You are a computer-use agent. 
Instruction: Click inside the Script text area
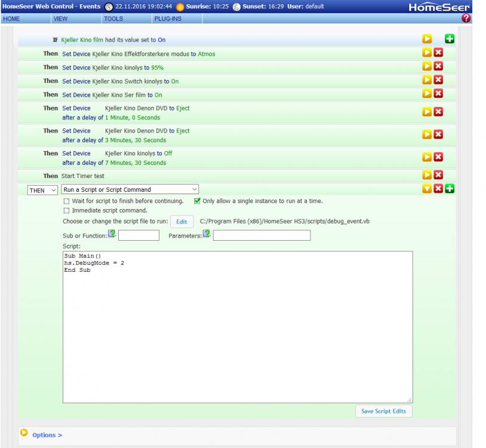[238, 327]
